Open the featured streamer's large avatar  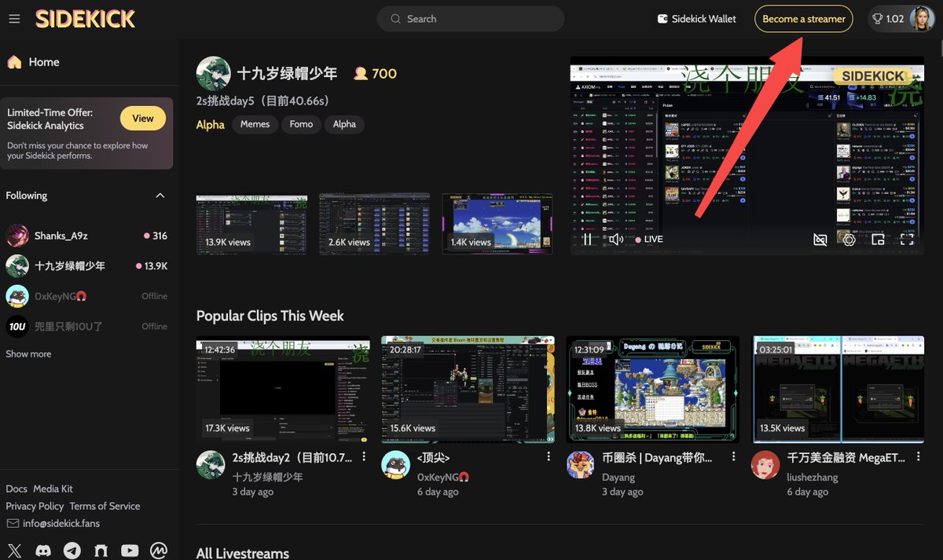[212, 73]
